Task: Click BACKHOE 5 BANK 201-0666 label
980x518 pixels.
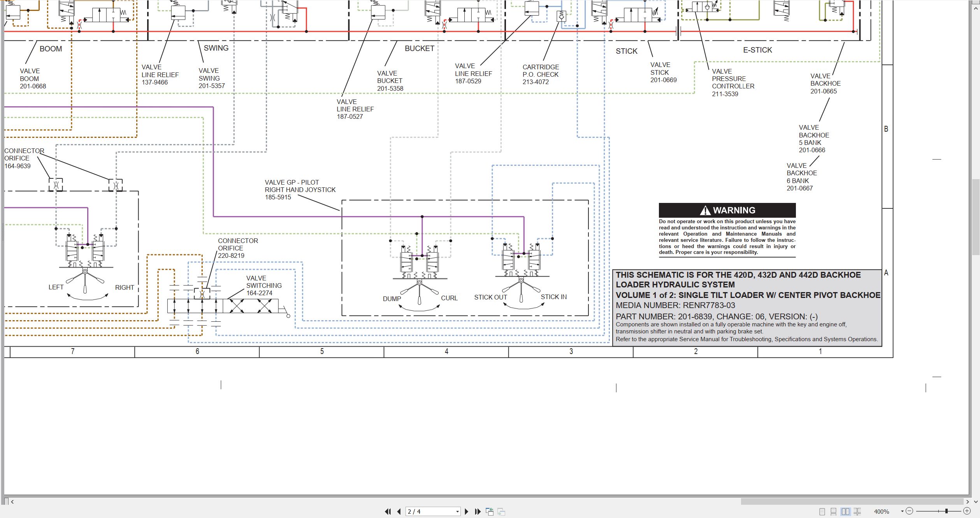Action: 814,139
